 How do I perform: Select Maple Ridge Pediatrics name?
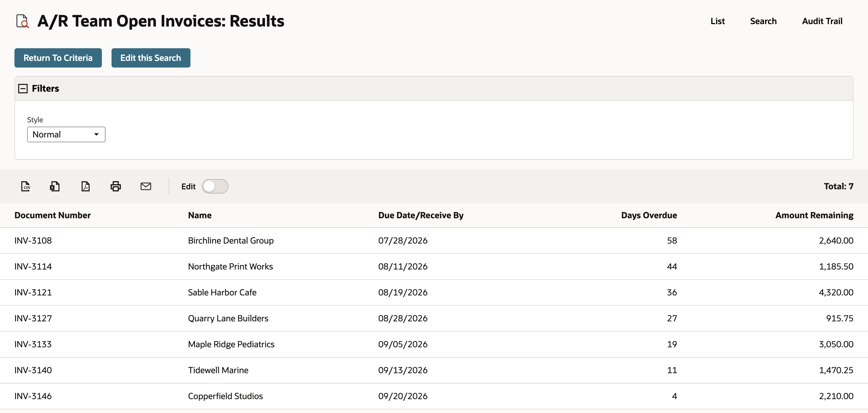pyautogui.click(x=231, y=344)
